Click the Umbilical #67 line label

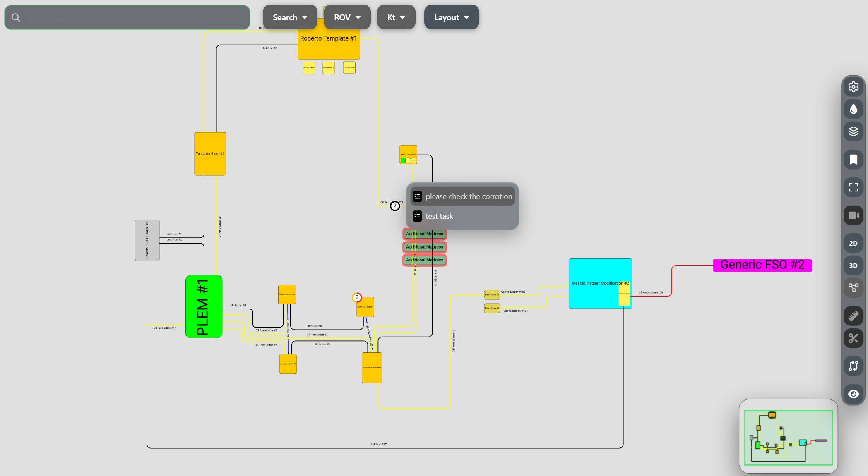[378, 445]
